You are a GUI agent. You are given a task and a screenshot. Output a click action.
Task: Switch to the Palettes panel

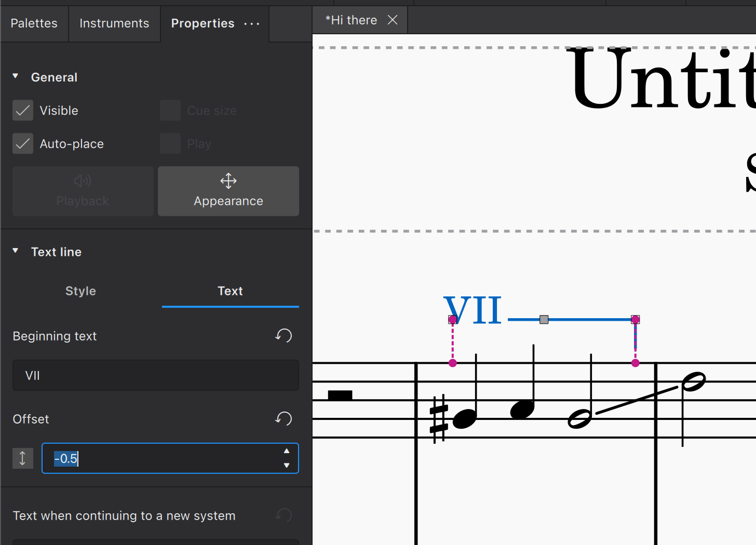34,23
